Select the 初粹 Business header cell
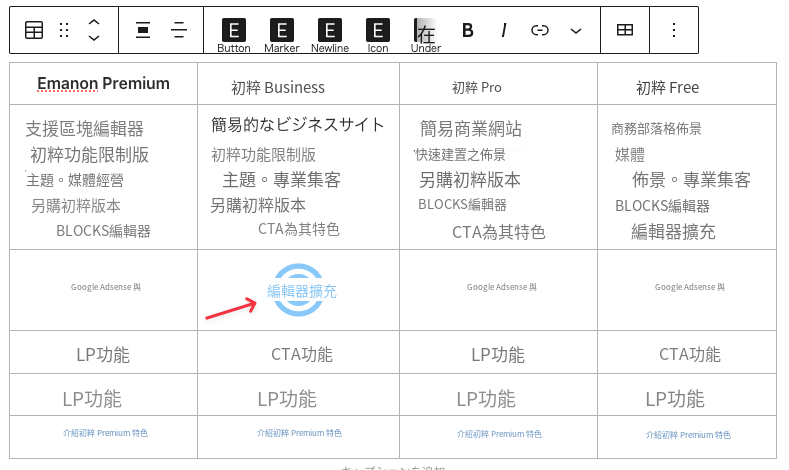 [298, 84]
